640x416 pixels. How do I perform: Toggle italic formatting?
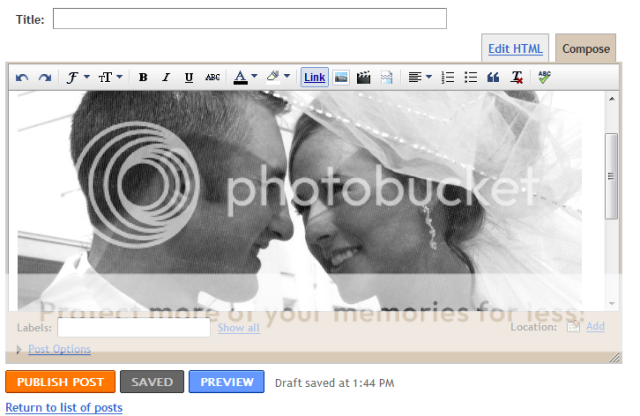coord(166,77)
